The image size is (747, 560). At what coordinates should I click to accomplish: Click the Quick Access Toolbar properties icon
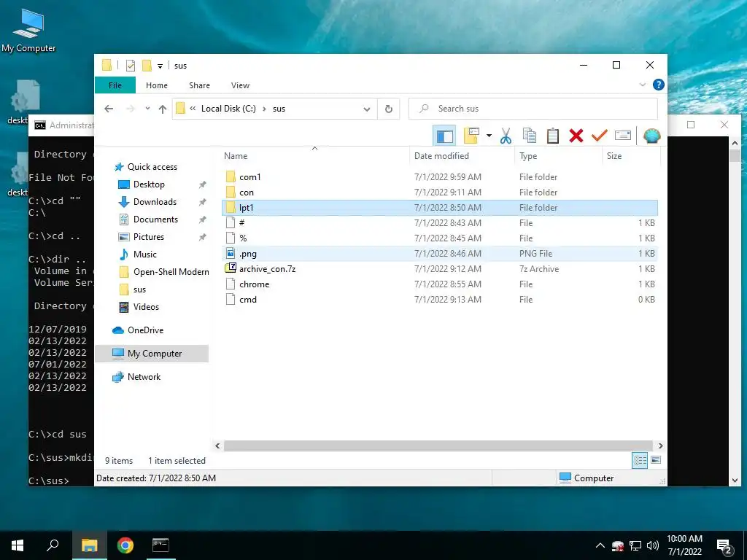(130, 66)
